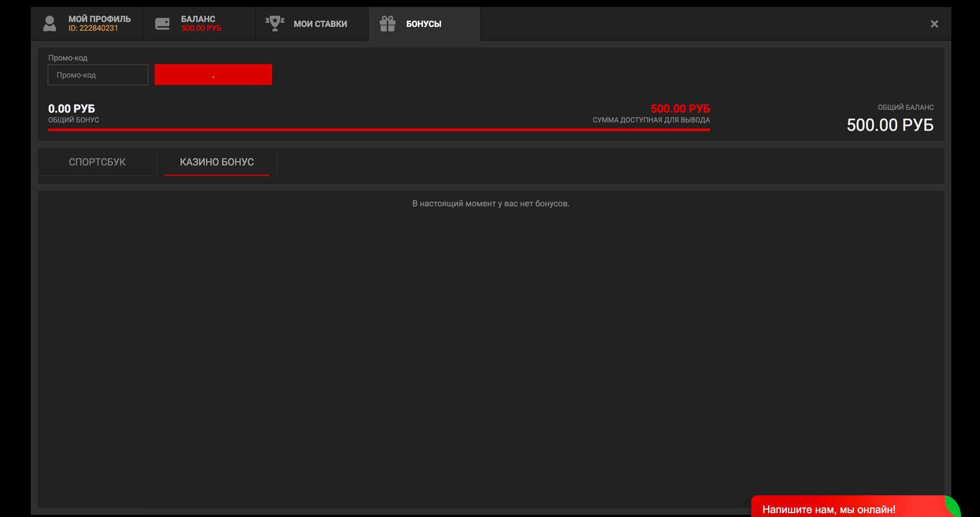
Task: Click the ID: 222840231 profile text
Action: point(93,29)
